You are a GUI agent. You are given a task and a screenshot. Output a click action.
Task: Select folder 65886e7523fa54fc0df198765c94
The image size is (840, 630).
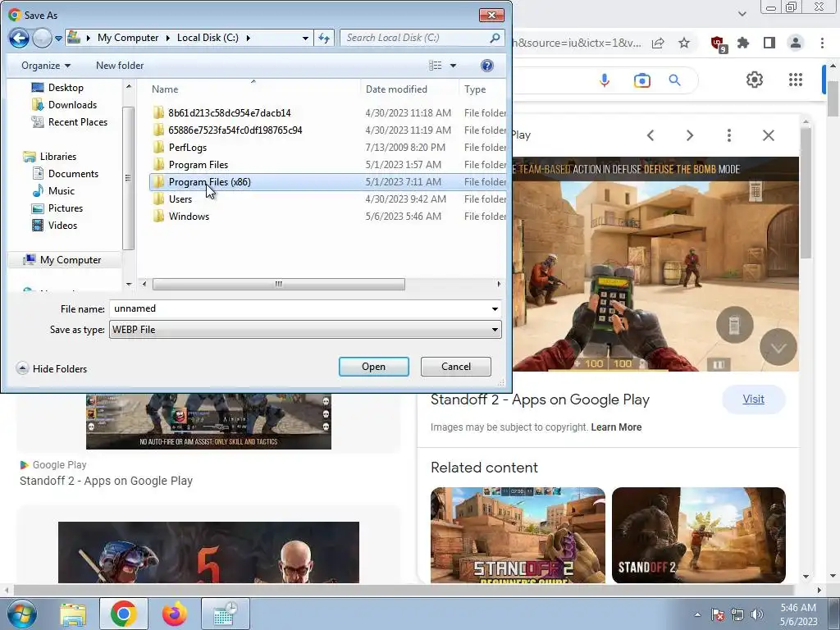tap(235, 130)
